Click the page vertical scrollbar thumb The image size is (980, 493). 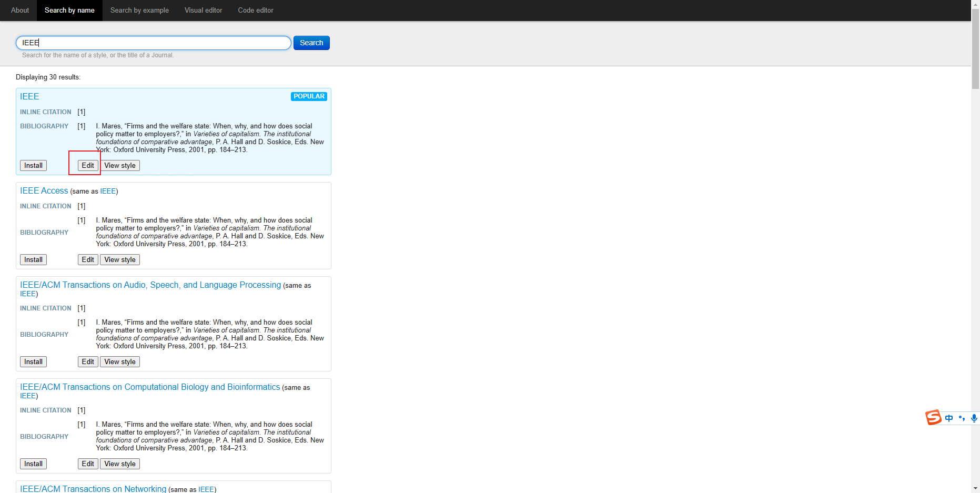[975, 48]
